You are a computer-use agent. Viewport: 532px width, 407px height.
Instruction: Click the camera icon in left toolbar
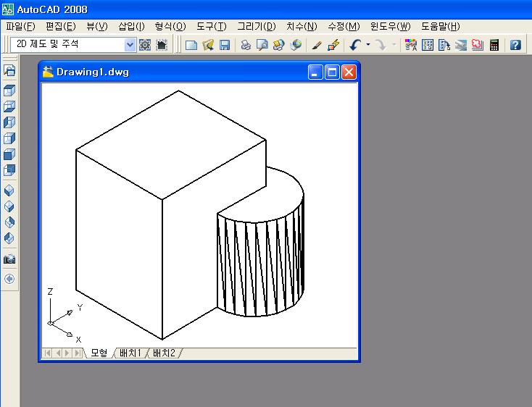(x=9, y=259)
